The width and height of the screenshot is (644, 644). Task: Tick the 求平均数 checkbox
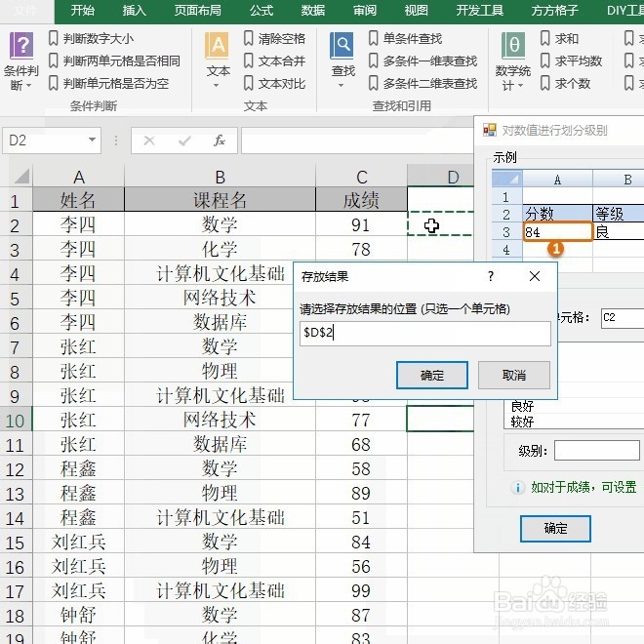click(544, 61)
